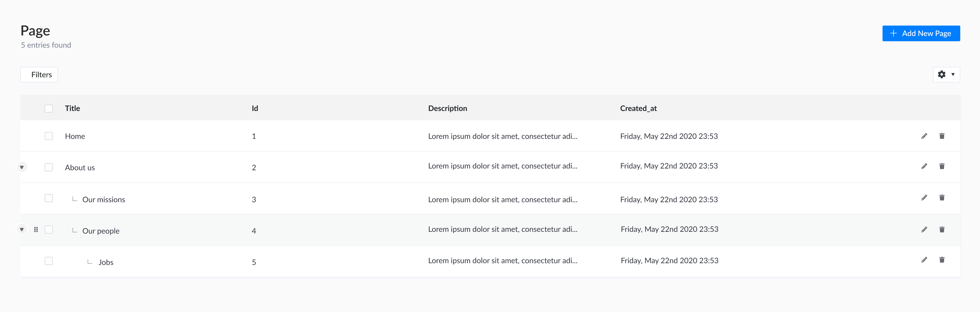This screenshot has width=980, height=312.
Task: Delete the Jobs page entry
Action: point(942,260)
